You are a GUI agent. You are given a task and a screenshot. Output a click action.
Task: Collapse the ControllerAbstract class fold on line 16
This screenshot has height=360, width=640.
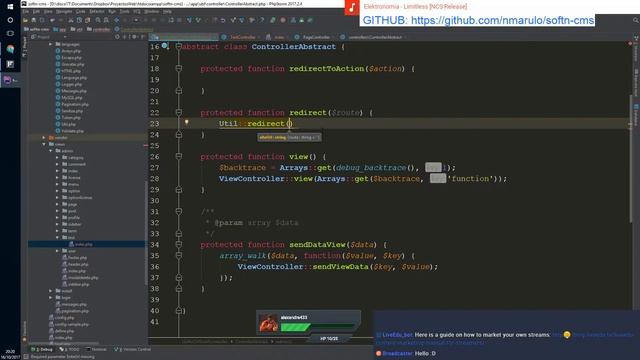pyautogui.click(x=178, y=47)
